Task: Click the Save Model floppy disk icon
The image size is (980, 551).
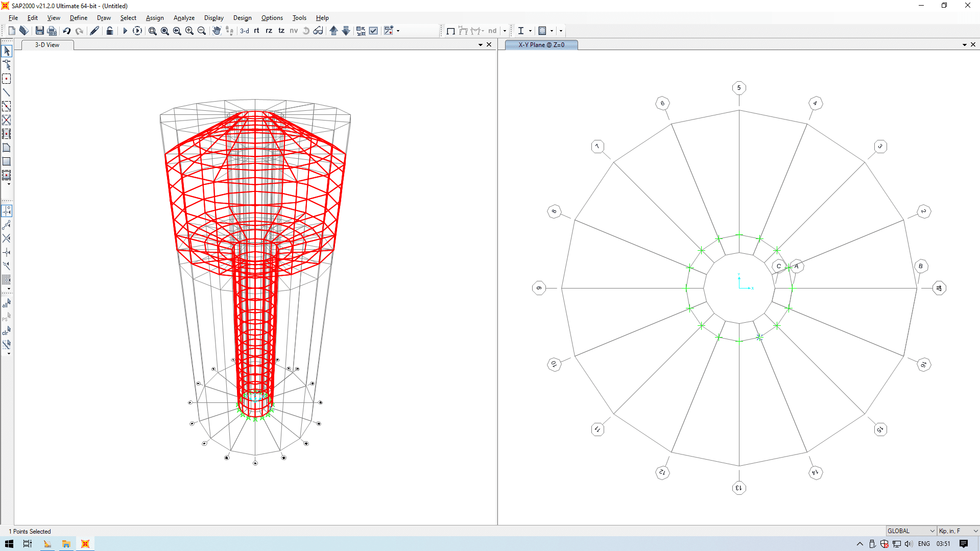Action: tap(39, 31)
